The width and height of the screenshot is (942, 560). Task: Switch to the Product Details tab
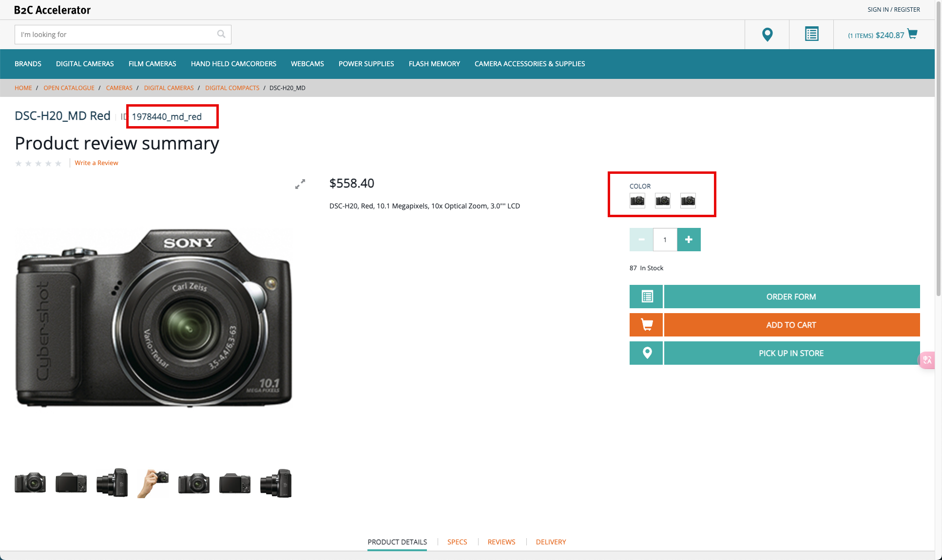coord(397,542)
